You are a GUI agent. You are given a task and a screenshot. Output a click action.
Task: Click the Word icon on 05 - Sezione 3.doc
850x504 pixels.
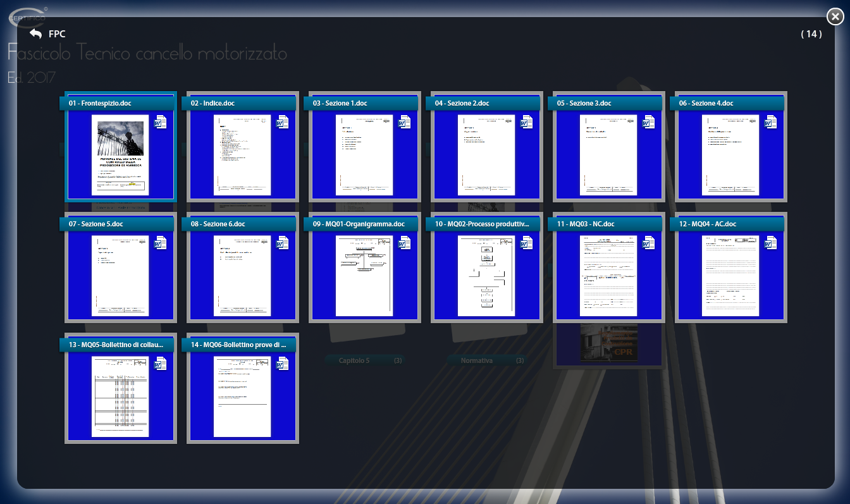coord(649,122)
